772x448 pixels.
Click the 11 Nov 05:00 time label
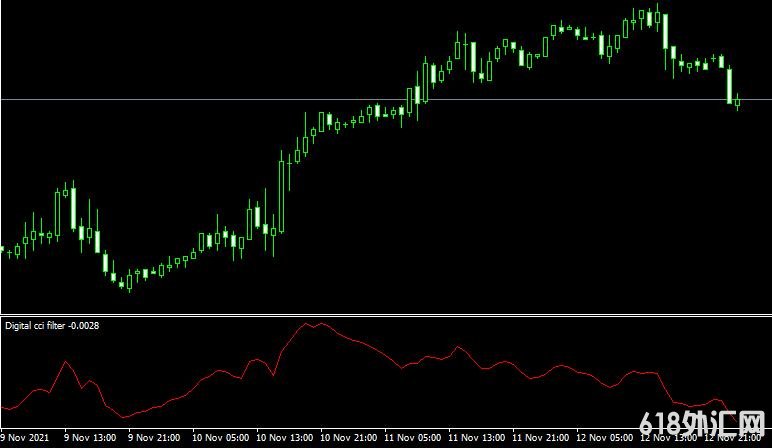(x=413, y=438)
